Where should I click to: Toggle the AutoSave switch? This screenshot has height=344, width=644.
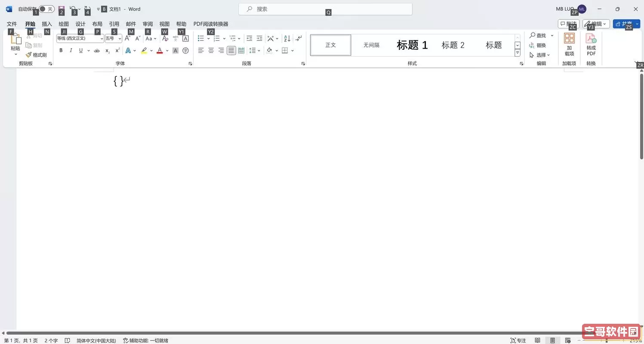click(x=46, y=9)
